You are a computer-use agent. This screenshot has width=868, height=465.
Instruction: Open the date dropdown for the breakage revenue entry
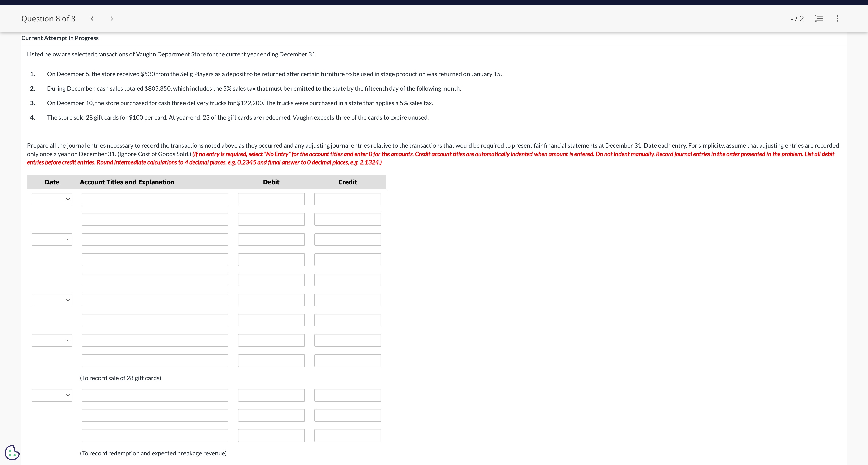coord(52,395)
